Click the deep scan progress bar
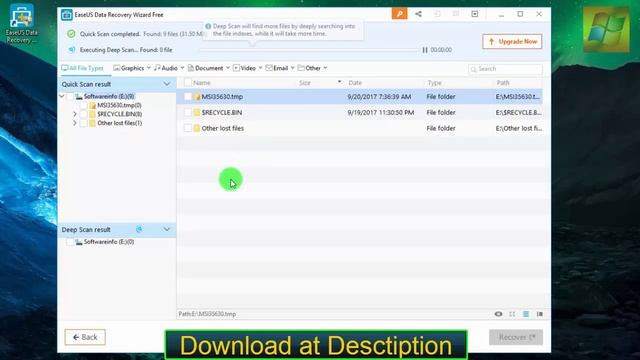The image size is (640, 360). 309,50
